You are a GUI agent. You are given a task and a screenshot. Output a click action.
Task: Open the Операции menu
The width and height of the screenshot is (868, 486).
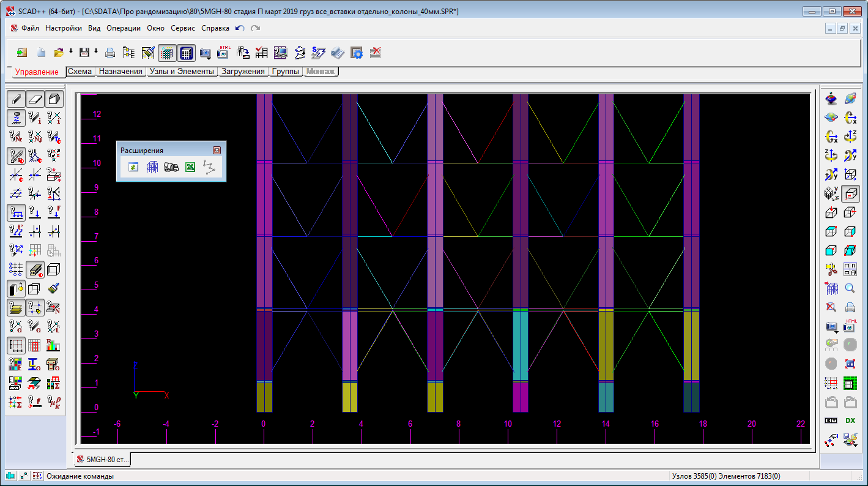pyautogui.click(x=123, y=28)
